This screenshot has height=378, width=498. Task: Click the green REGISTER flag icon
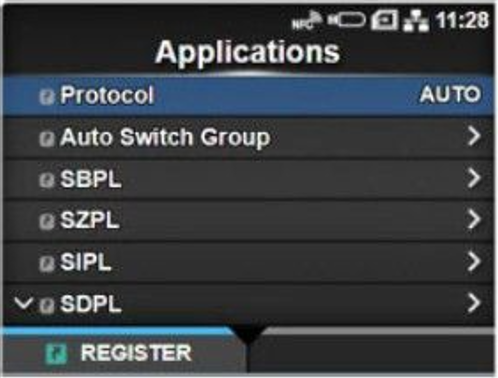(56, 354)
